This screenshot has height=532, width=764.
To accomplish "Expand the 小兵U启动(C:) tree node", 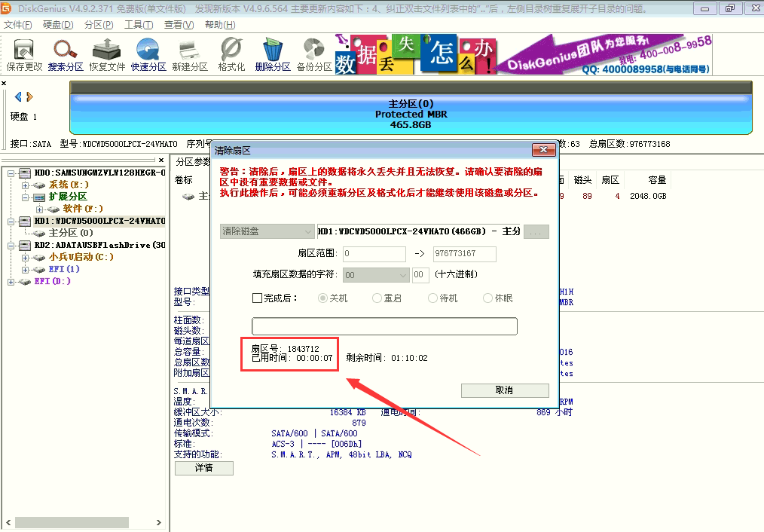I will point(25,257).
